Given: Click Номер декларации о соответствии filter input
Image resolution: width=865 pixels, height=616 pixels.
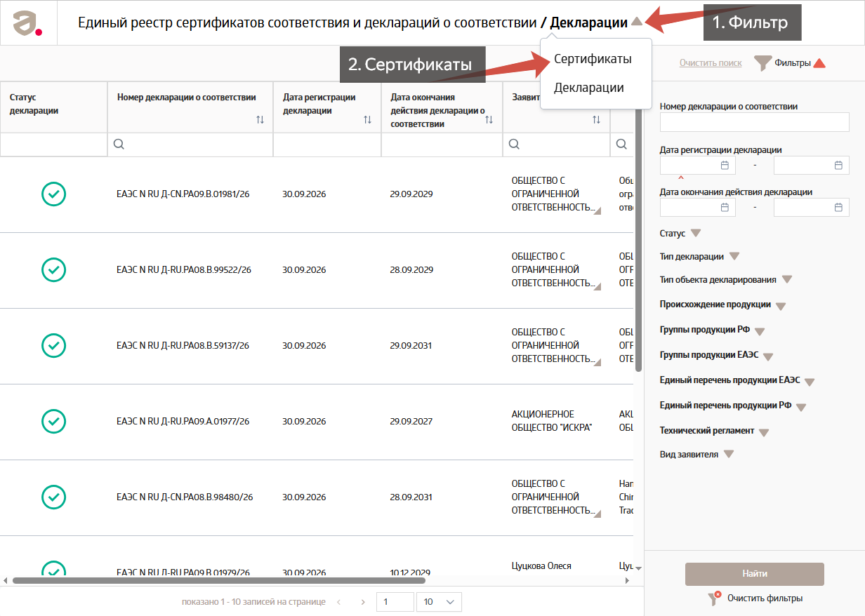Looking at the screenshot, I should pos(755,122).
